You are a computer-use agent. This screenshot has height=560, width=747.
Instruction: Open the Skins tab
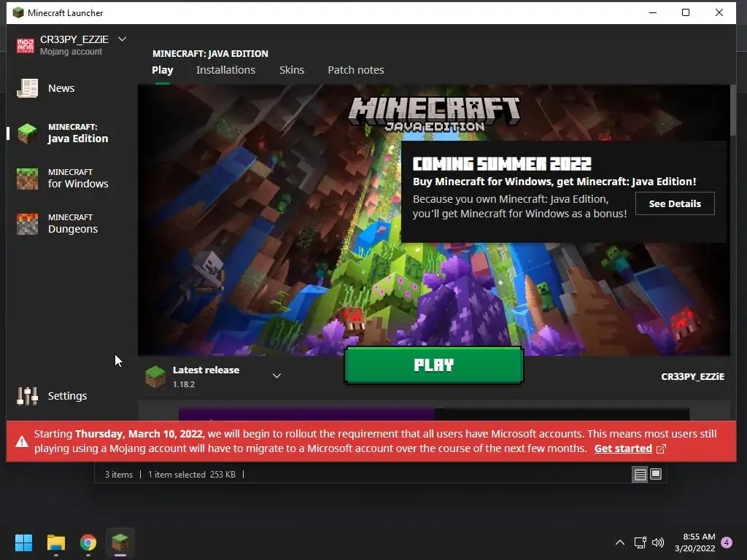pos(292,70)
